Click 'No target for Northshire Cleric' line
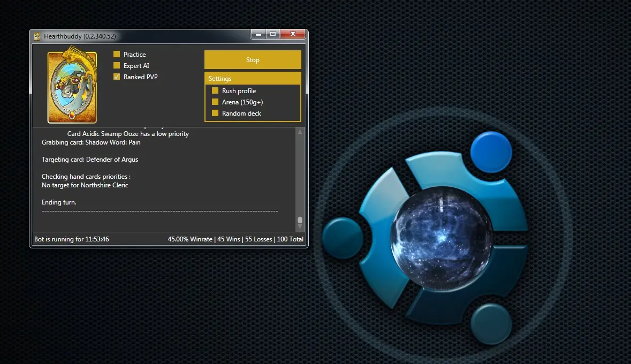The image size is (631, 364). click(85, 185)
